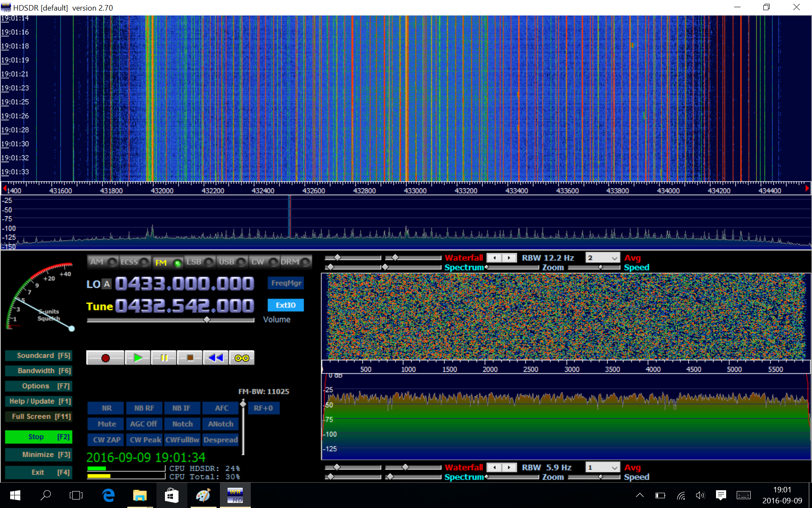Image resolution: width=812 pixels, height=508 pixels.
Task: Click Minimize [F3] button
Action: point(38,455)
